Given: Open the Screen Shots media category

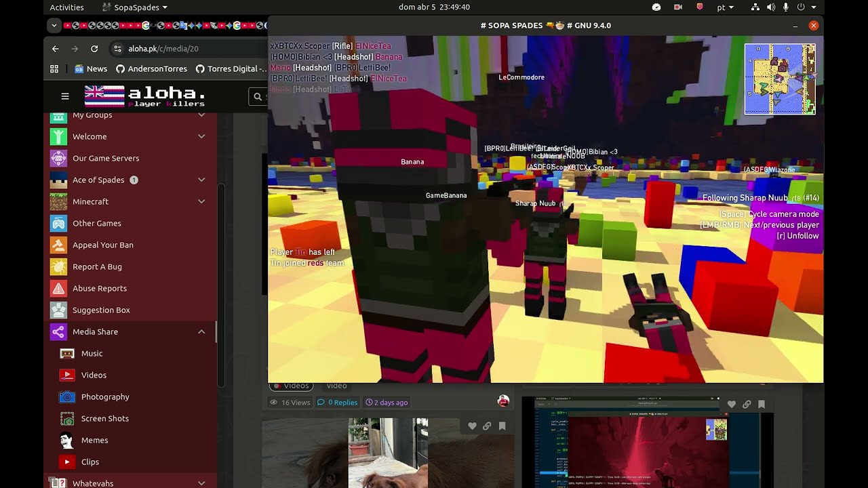Looking at the screenshot, I should (104, 418).
